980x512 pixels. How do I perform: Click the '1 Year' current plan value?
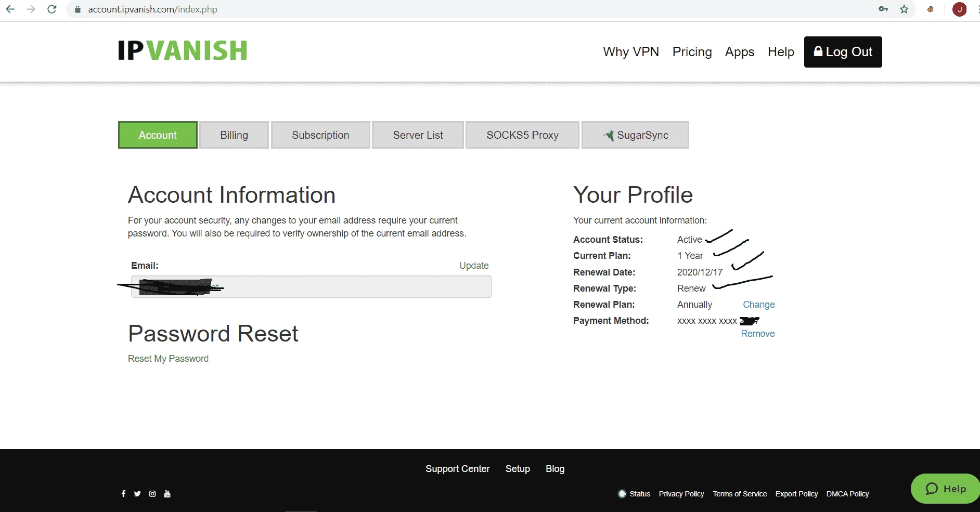690,256
